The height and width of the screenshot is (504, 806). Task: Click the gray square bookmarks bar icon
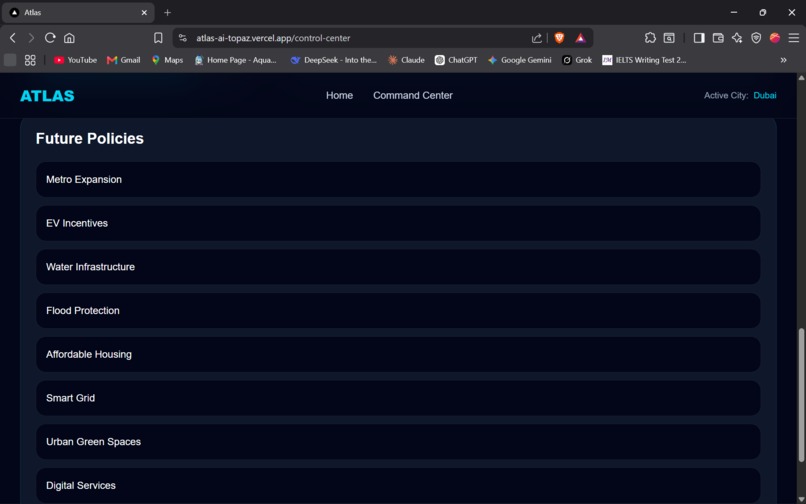tap(10, 60)
